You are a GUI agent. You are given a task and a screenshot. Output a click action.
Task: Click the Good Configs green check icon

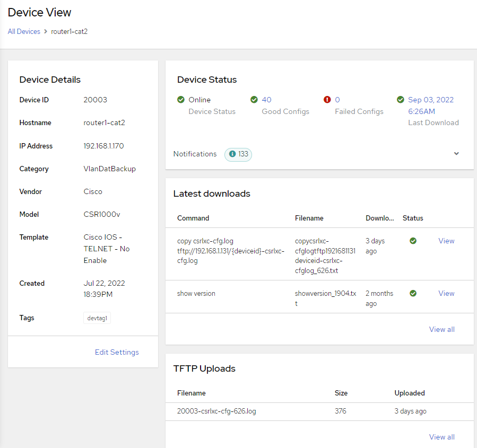point(254,100)
